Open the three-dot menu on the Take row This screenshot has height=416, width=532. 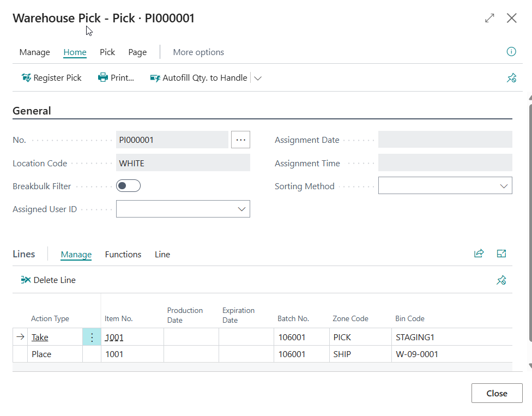tap(92, 337)
